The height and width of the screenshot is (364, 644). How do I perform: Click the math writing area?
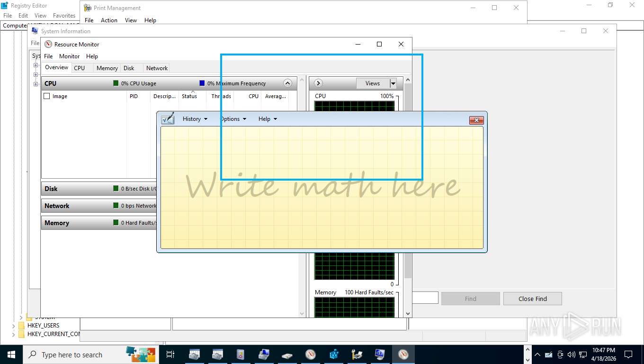click(322, 188)
